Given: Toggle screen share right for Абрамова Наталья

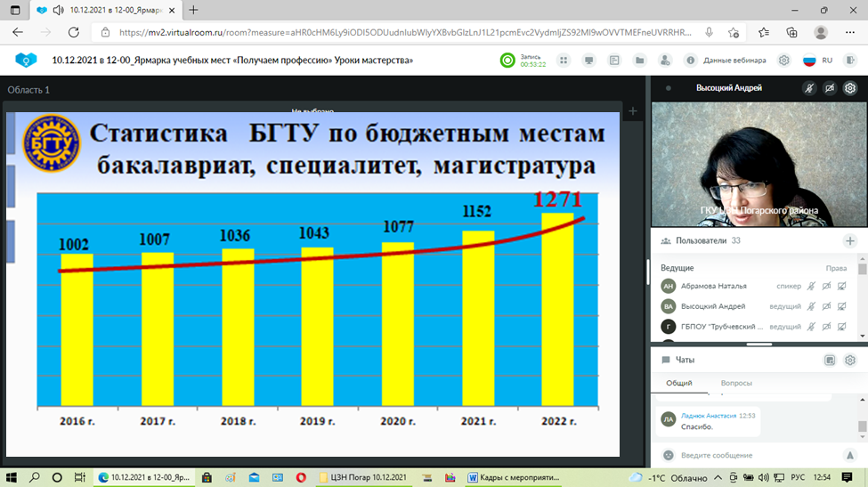Looking at the screenshot, I should click(842, 286).
